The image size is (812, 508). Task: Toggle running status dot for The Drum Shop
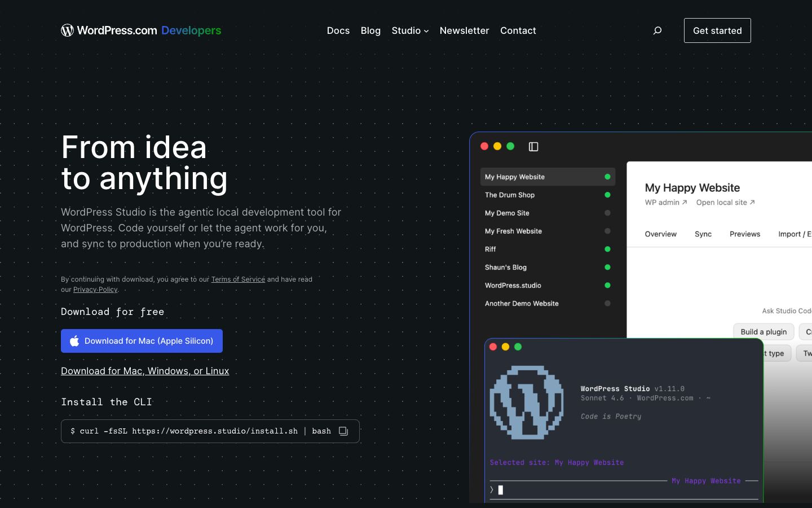607,195
